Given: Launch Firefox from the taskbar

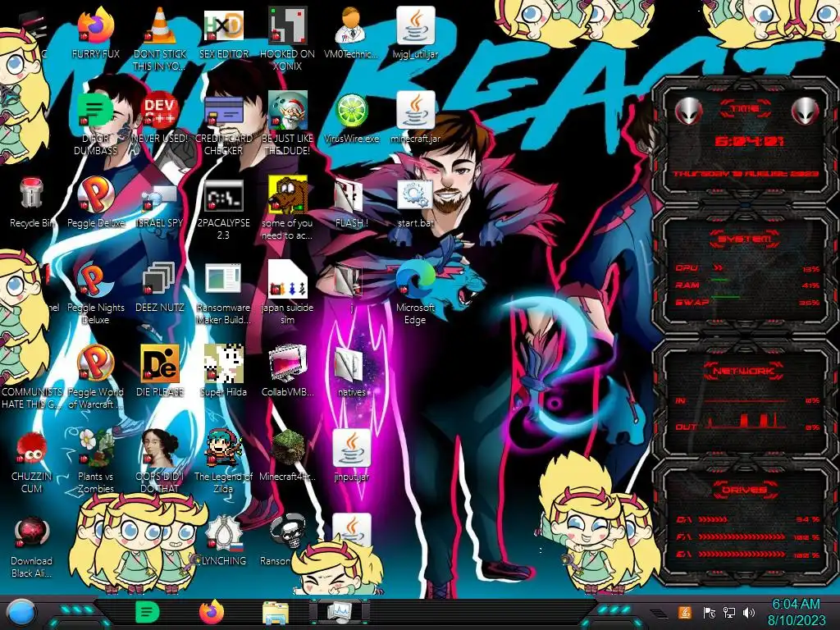Looking at the screenshot, I should pos(212,612).
